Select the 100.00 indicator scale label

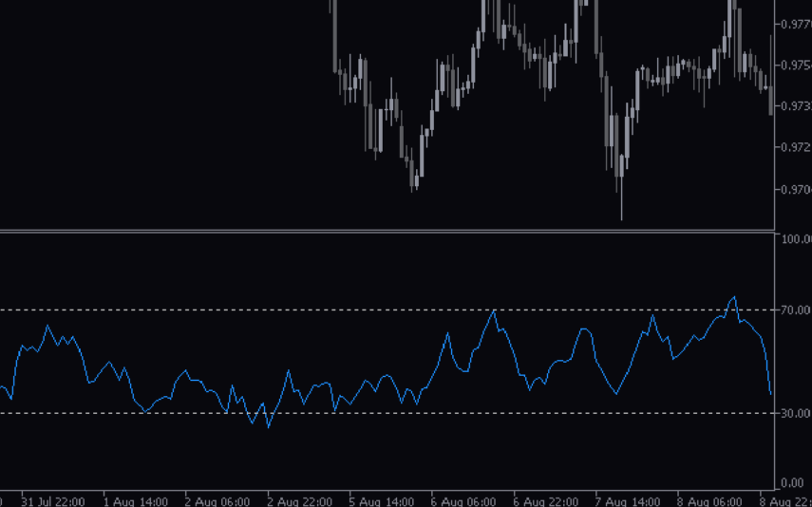pyautogui.click(x=796, y=239)
